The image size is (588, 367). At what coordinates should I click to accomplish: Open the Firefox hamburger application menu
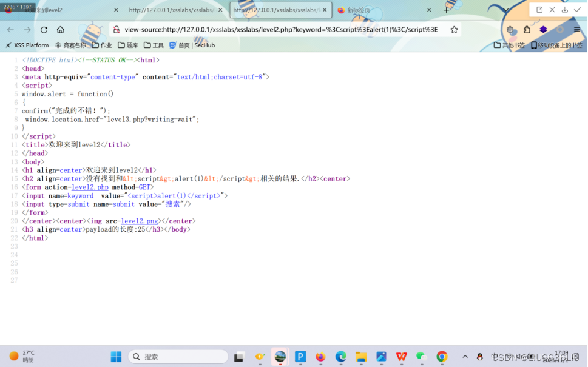[x=576, y=30]
